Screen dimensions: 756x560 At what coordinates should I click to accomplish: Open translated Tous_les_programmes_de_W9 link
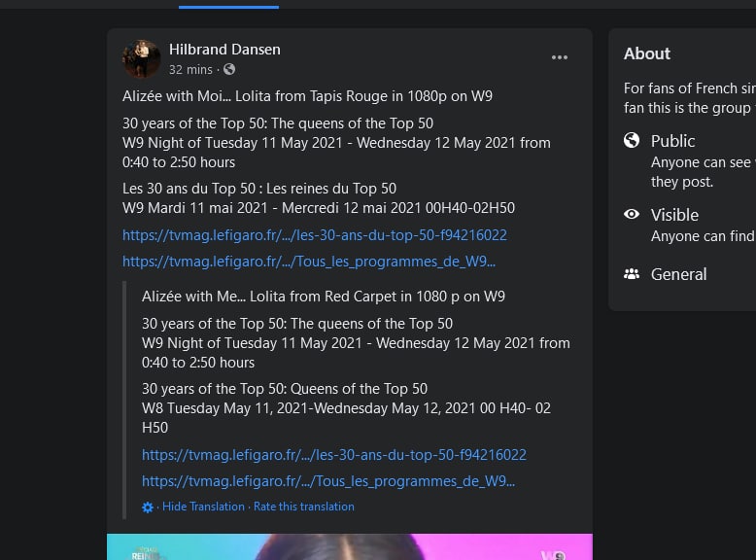tap(327, 481)
